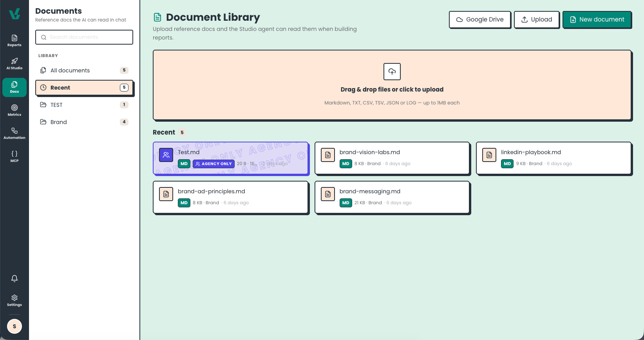Open Settings from the sidebar
This screenshot has height=340, width=644.
[14, 300]
